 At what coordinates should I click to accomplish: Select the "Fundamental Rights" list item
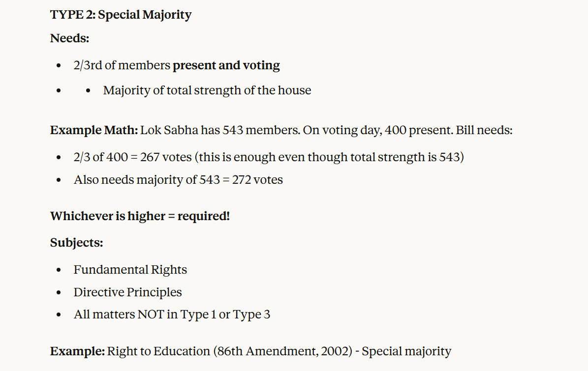(130, 270)
